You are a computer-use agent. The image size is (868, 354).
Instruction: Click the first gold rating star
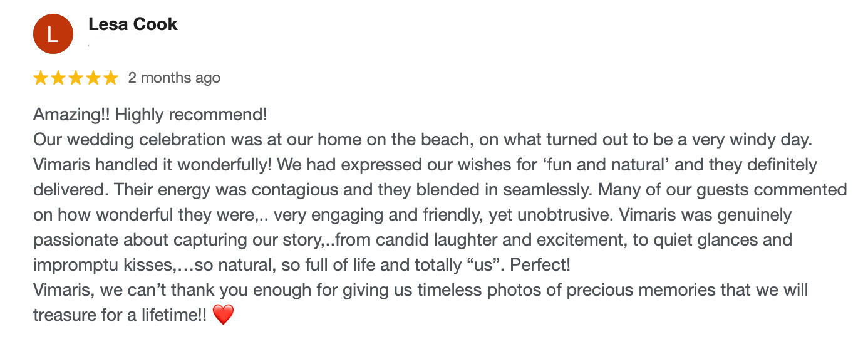pyautogui.click(x=41, y=78)
